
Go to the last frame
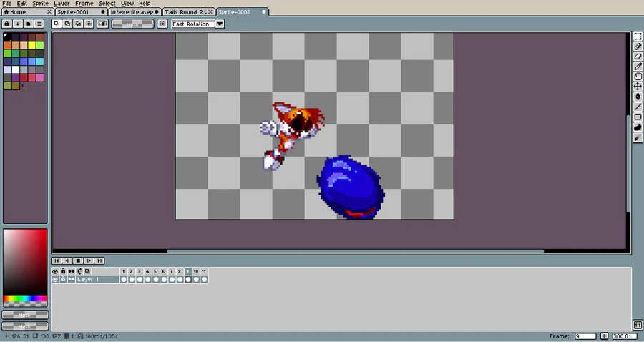pyautogui.click(x=99, y=260)
